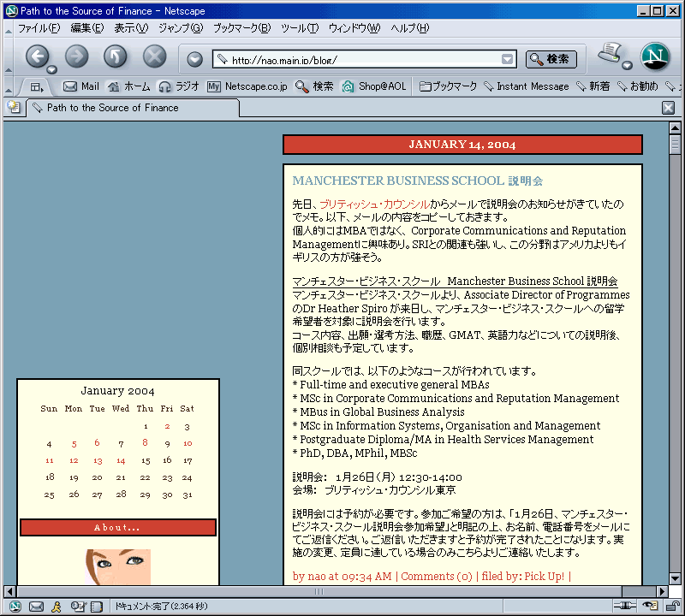Open Mail via the status bar envelope icon

(36, 607)
